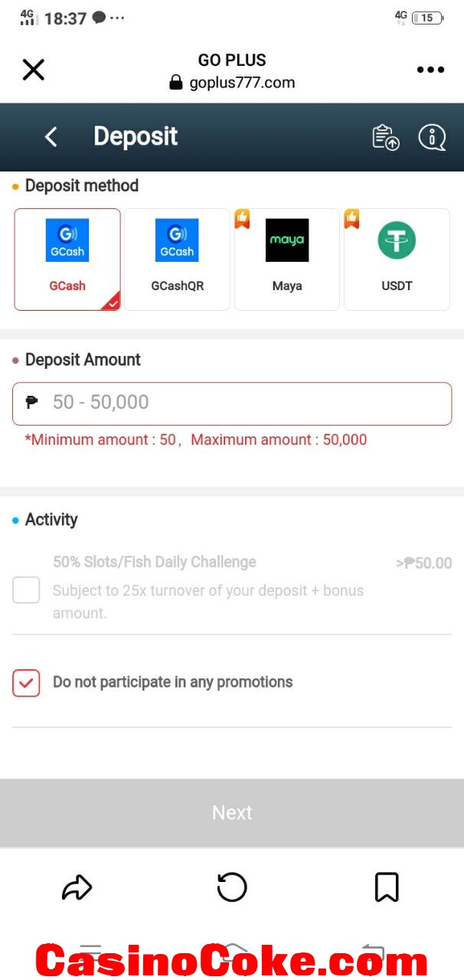The width and height of the screenshot is (464, 980).
Task: Tap the USDT Tether logo
Action: pyautogui.click(x=397, y=240)
